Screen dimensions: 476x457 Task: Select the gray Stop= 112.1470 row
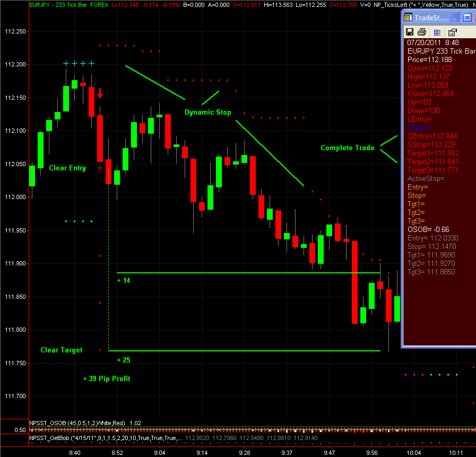pyautogui.click(x=431, y=247)
